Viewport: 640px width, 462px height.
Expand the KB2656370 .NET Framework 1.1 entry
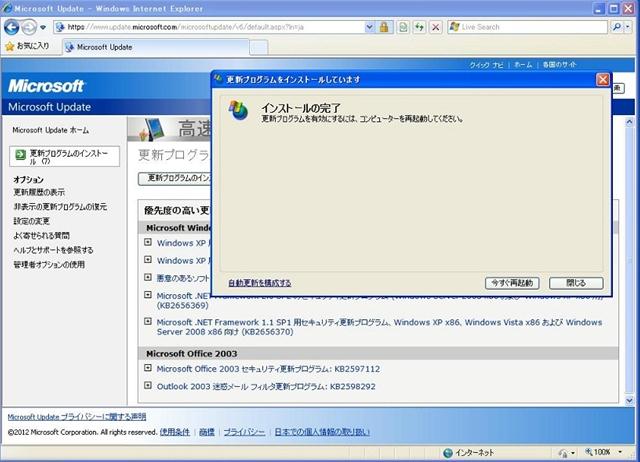coord(148,321)
